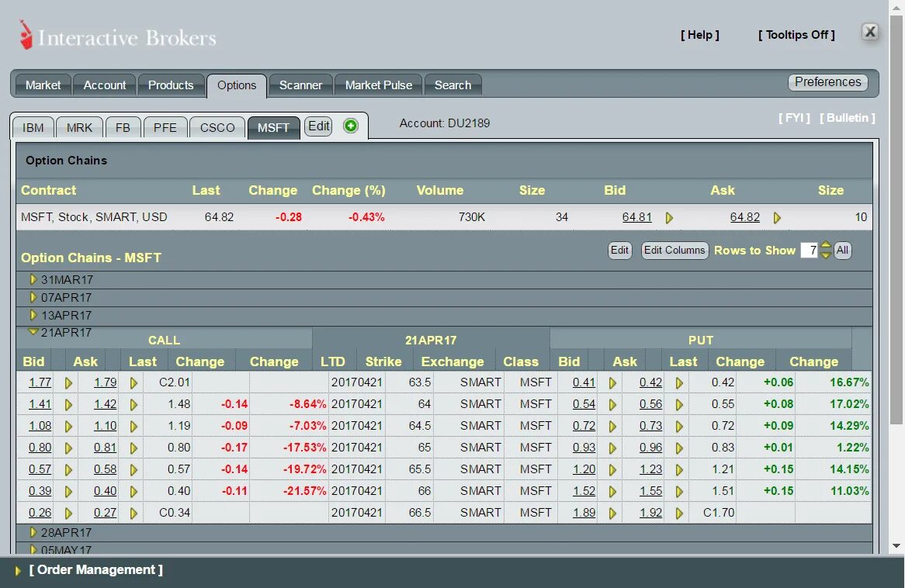Expand the 13APR17 expiration chain
Viewport: 905px width, 588px height.
click(33, 316)
